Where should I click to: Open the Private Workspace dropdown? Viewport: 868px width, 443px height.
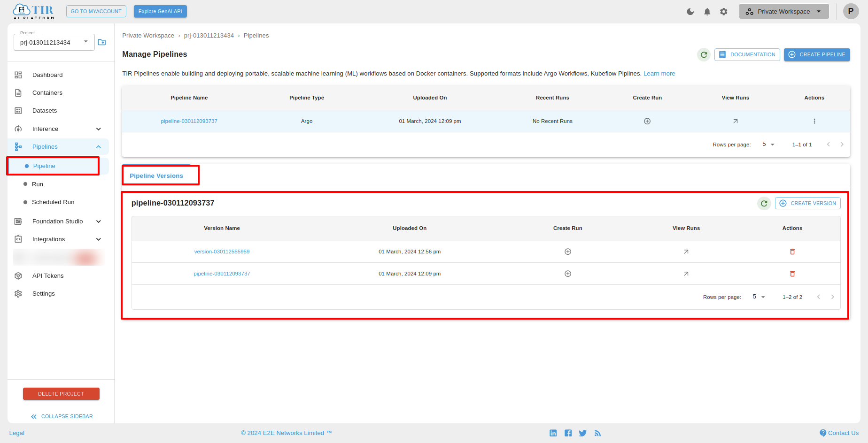(x=784, y=11)
